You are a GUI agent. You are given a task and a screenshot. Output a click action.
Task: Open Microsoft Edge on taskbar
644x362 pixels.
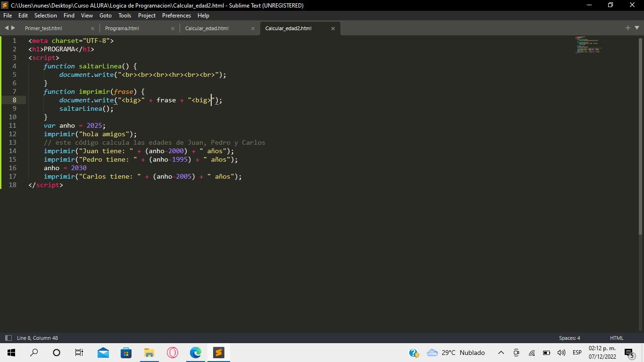tap(195, 353)
